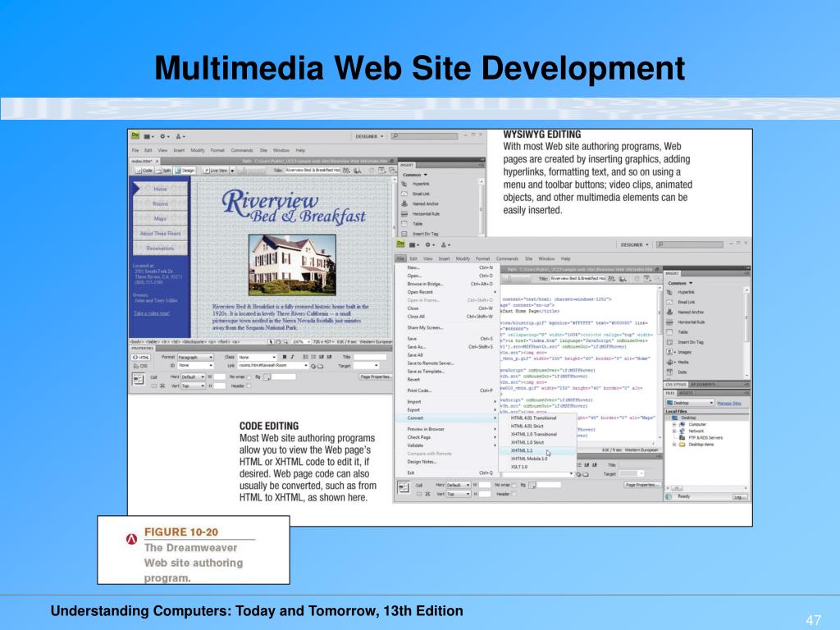Click the Dw logo in the front Dreamweaver window
The height and width of the screenshot is (630, 840).
pyautogui.click(x=399, y=244)
